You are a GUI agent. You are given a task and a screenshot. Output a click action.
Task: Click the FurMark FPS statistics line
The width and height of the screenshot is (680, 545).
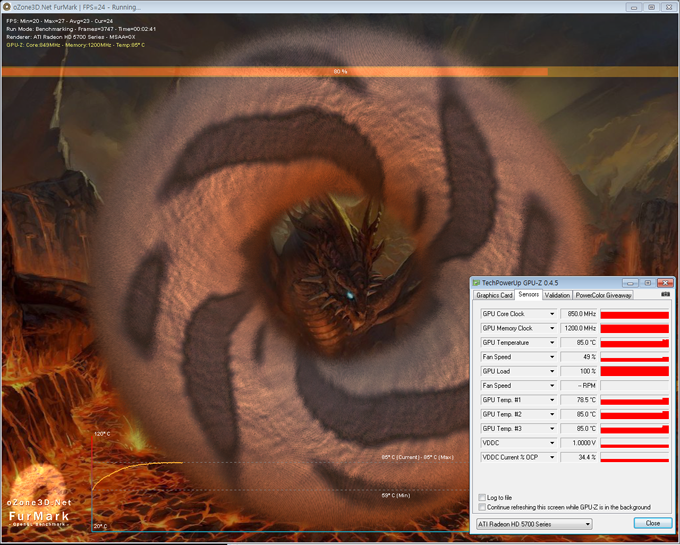tap(60, 21)
